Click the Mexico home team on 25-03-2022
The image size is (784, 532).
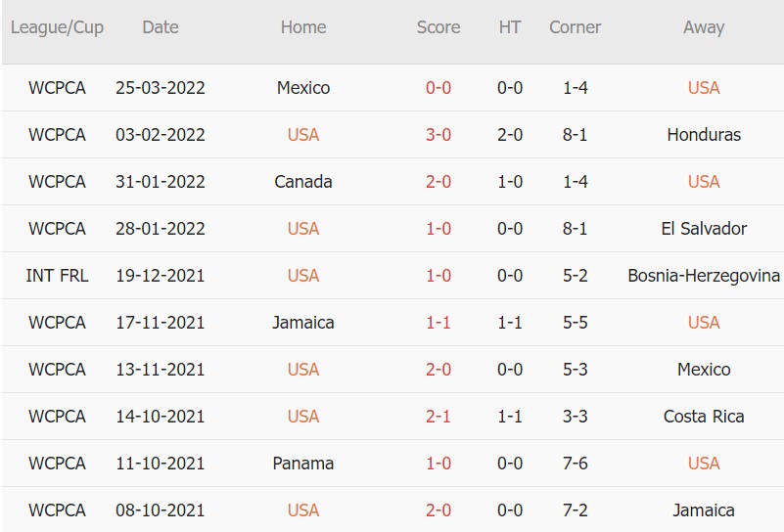(303, 88)
